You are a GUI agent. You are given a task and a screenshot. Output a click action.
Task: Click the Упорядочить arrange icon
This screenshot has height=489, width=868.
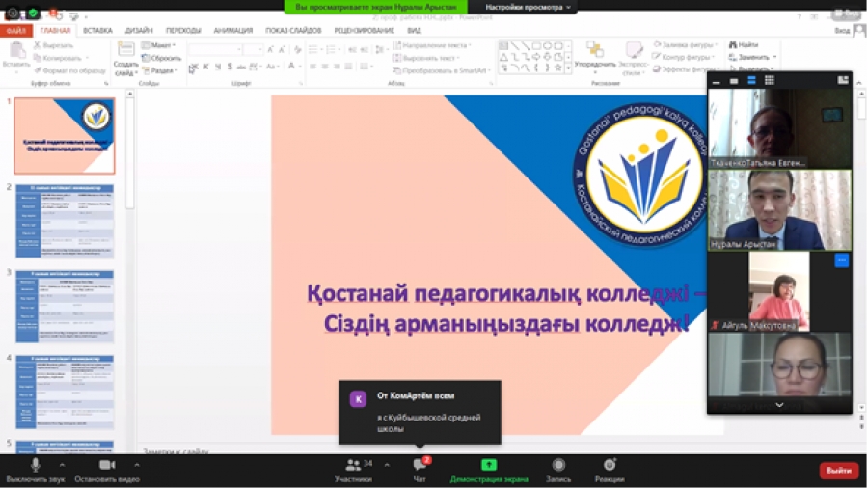coord(595,51)
